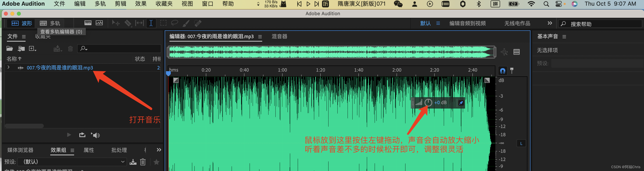Image resolution: width=644 pixels, height=171 pixels.
Task: Save effects rack as preset
Action: pos(133,162)
